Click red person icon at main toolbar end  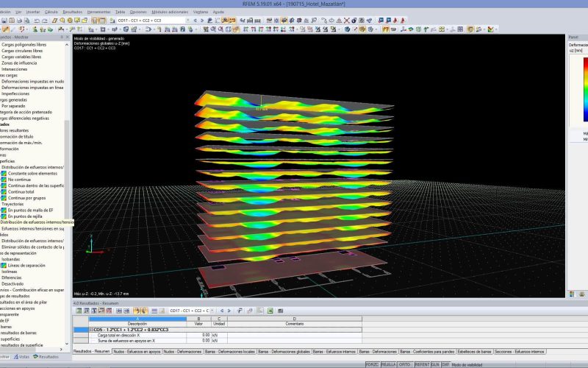402,21
